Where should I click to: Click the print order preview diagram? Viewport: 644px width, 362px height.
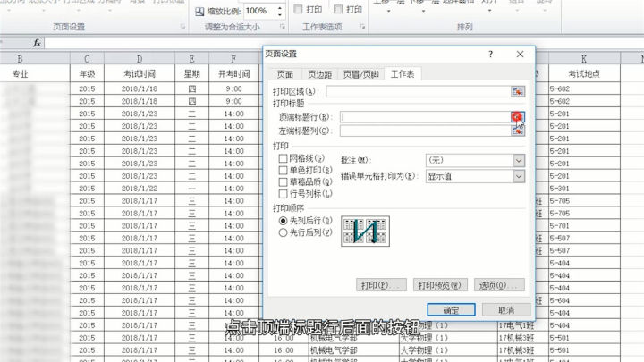click(365, 232)
